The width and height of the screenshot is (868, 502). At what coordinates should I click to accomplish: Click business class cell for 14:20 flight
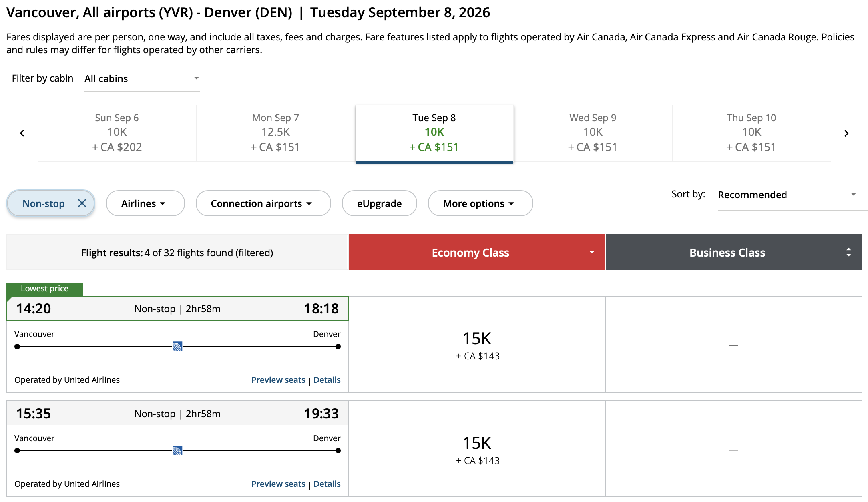(x=733, y=345)
